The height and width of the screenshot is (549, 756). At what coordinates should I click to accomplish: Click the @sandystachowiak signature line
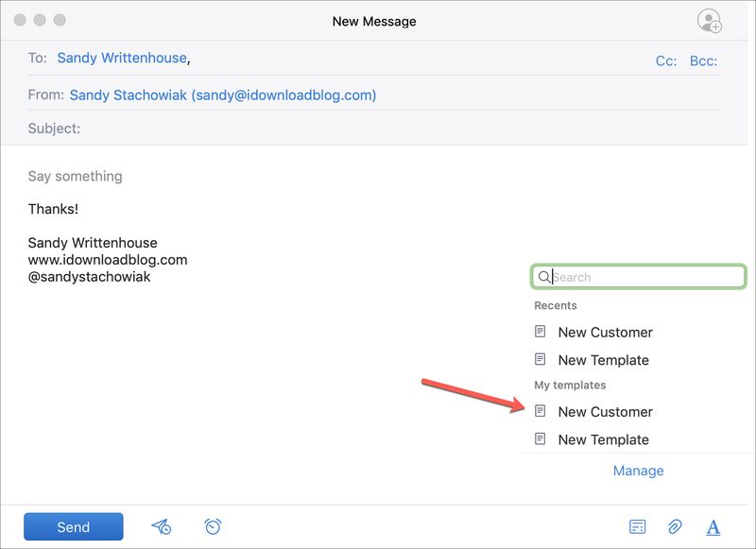click(x=89, y=277)
